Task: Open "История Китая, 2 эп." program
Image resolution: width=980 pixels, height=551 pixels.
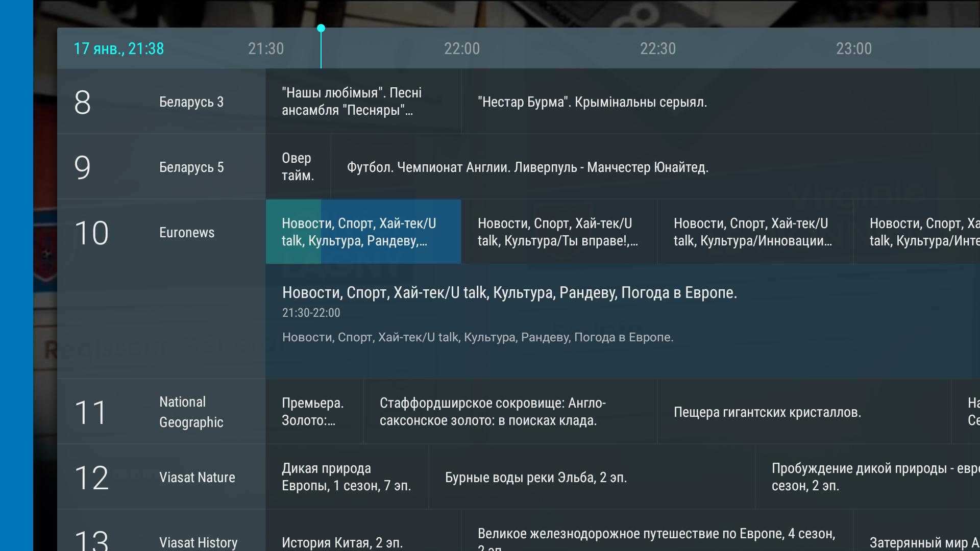Action: (x=342, y=542)
